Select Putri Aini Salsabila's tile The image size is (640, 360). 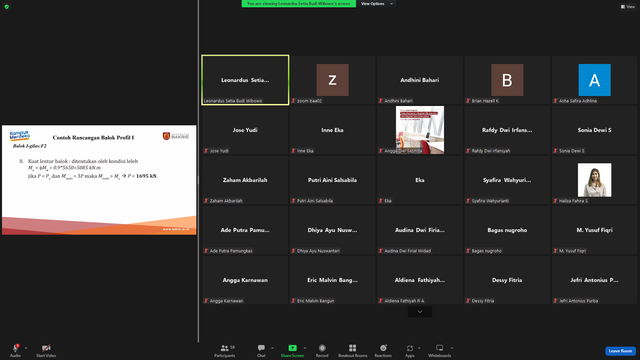pyautogui.click(x=333, y=180)
